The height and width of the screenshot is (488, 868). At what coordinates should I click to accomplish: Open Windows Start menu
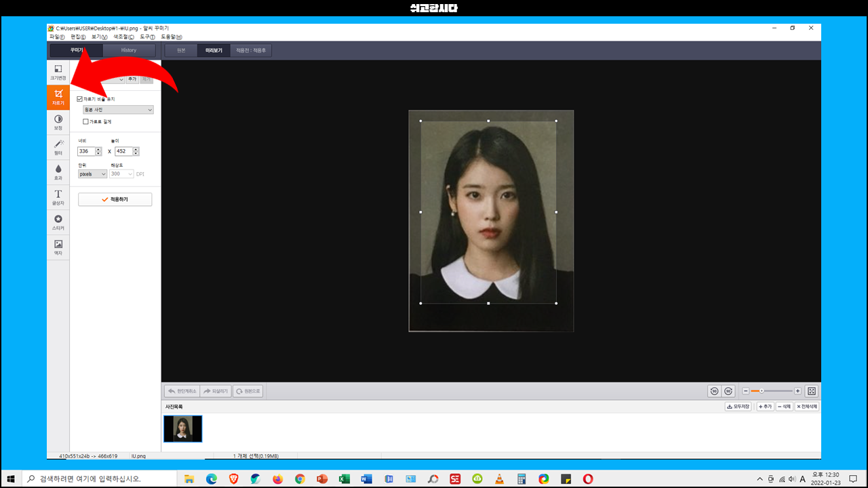coord(11,479)
